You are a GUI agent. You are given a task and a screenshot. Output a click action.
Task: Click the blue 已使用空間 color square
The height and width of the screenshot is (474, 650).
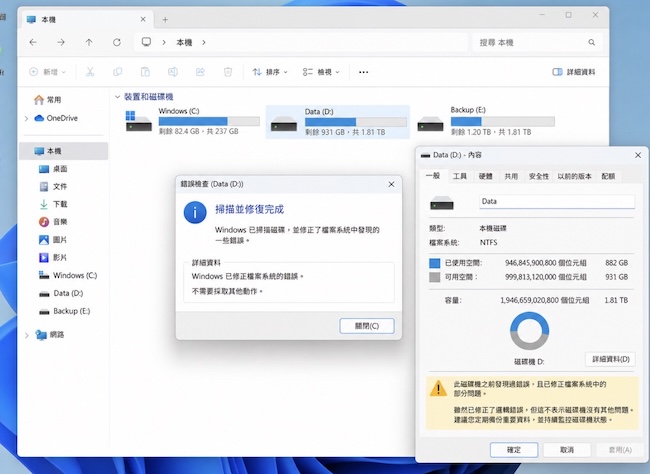tap(434, 263)
